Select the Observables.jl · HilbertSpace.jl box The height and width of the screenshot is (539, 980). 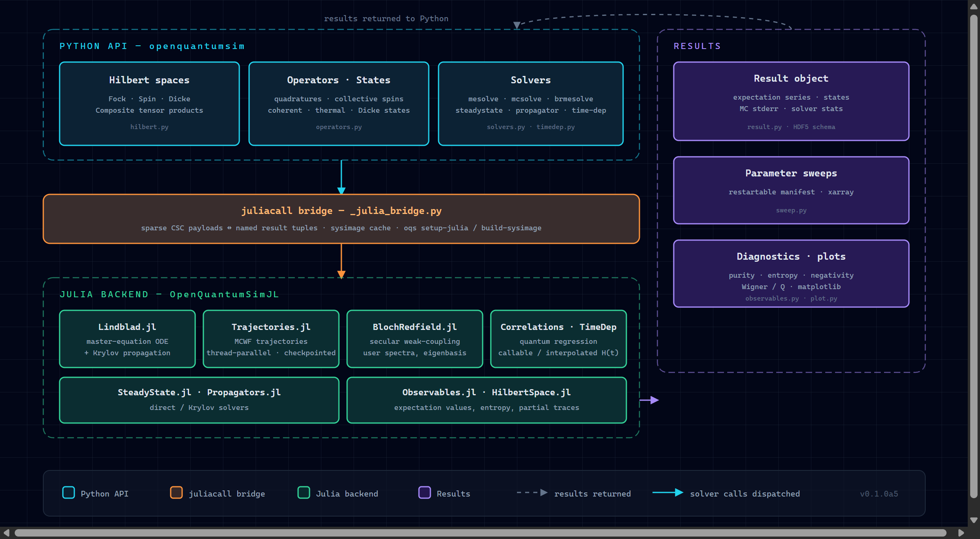tap(487, 400)
